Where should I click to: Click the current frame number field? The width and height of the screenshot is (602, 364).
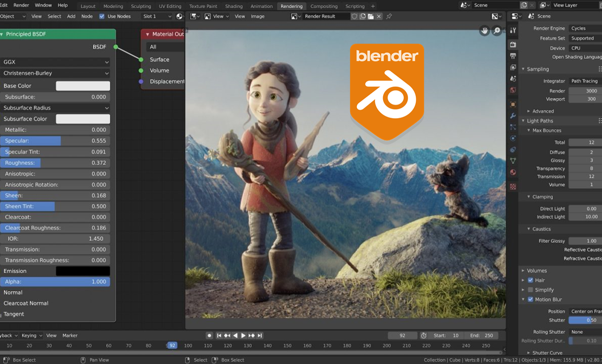[x=402, y=336]
